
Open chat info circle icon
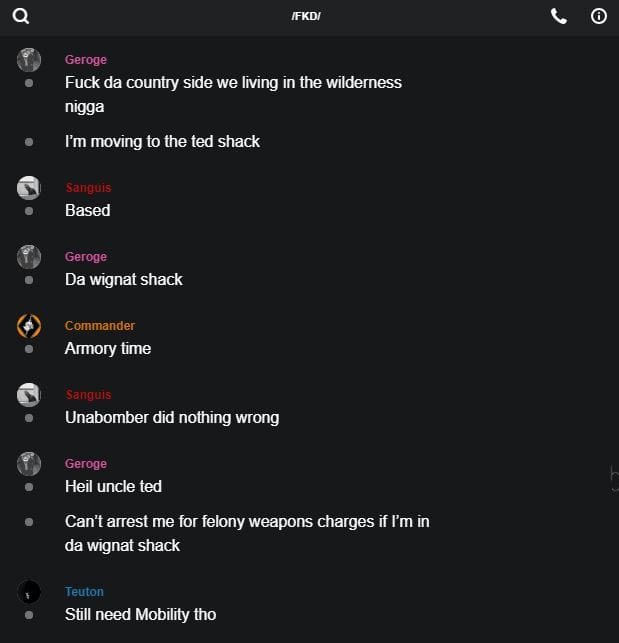pyautogui.click(x=599, y=16)
